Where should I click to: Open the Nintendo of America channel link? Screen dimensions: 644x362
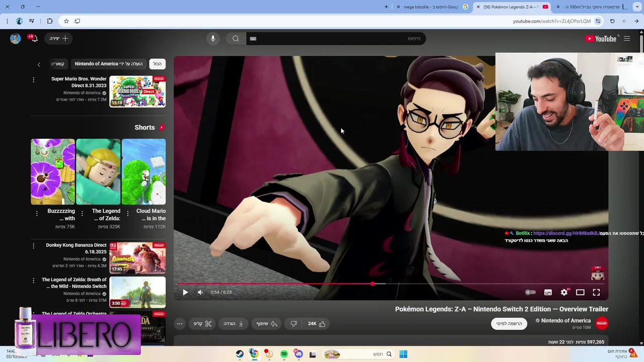coord(566,321)
